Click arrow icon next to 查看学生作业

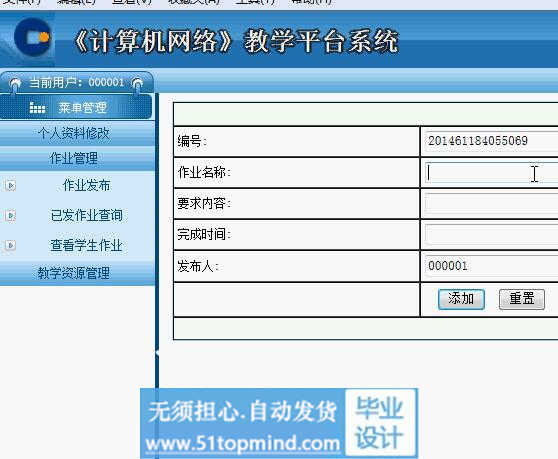[10, 245]
